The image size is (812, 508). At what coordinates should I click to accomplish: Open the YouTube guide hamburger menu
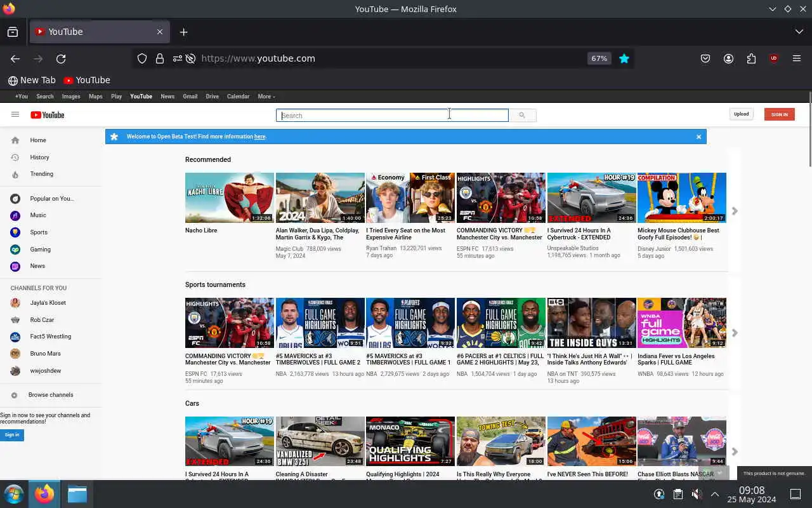tap(15, 114)
